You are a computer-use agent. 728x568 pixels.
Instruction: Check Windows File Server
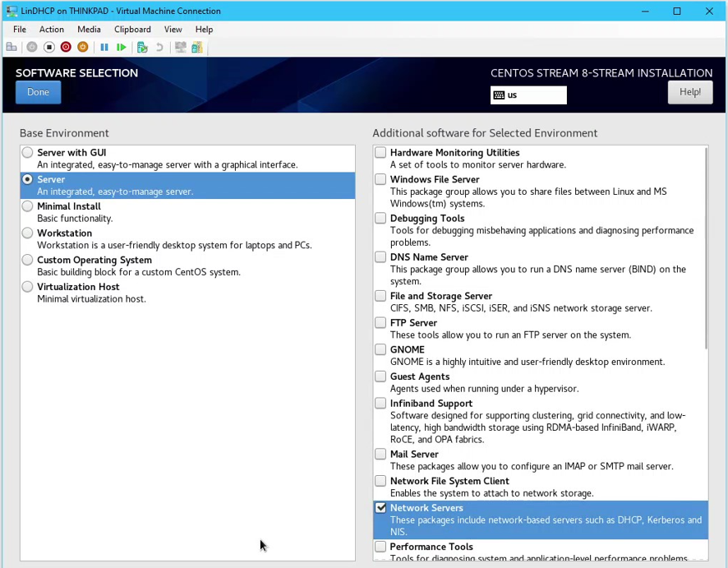click(x=380, y=179)
